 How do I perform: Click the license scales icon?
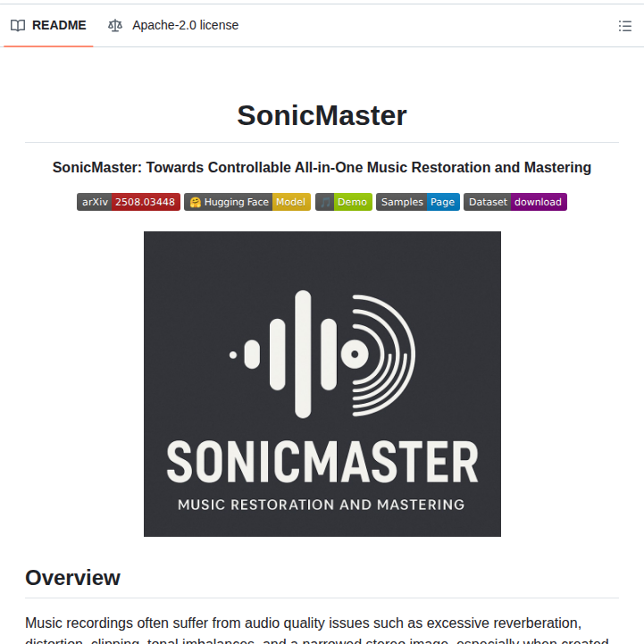pos(115,26)
